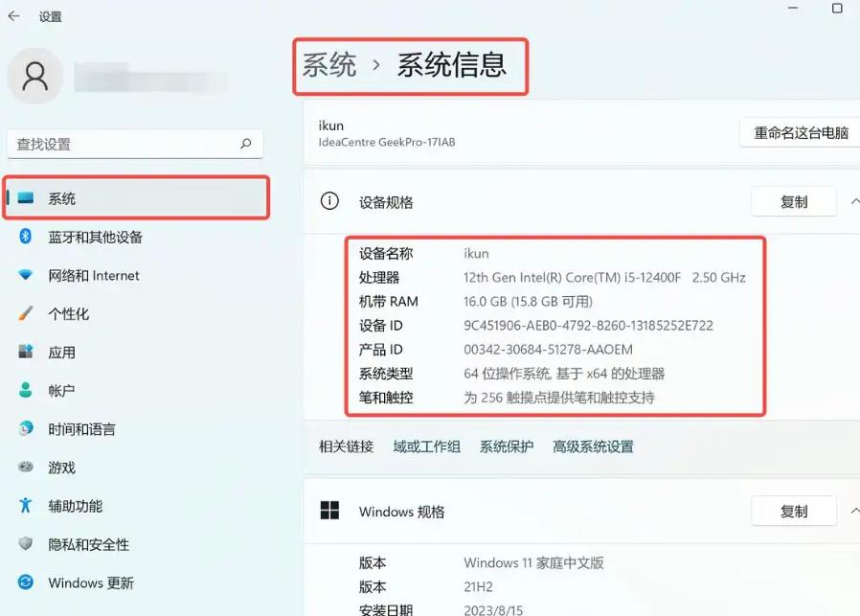Image resolution: width=860 pixels, height=616 pixels.
Task: Maximize the Settings window
Action: 837,9
